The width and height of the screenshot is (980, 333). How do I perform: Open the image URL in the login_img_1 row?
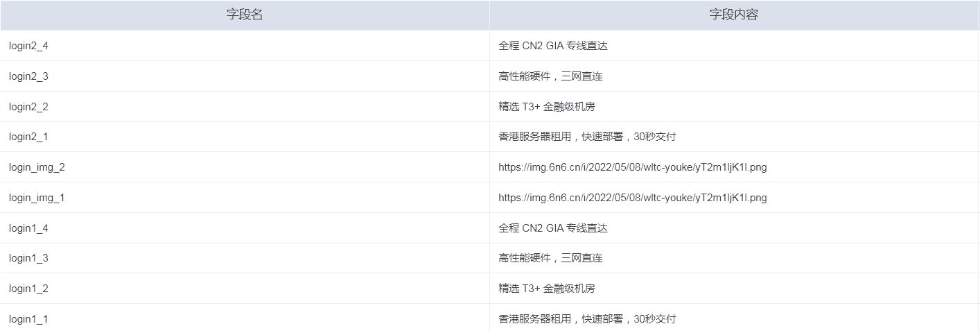[632, 198]
